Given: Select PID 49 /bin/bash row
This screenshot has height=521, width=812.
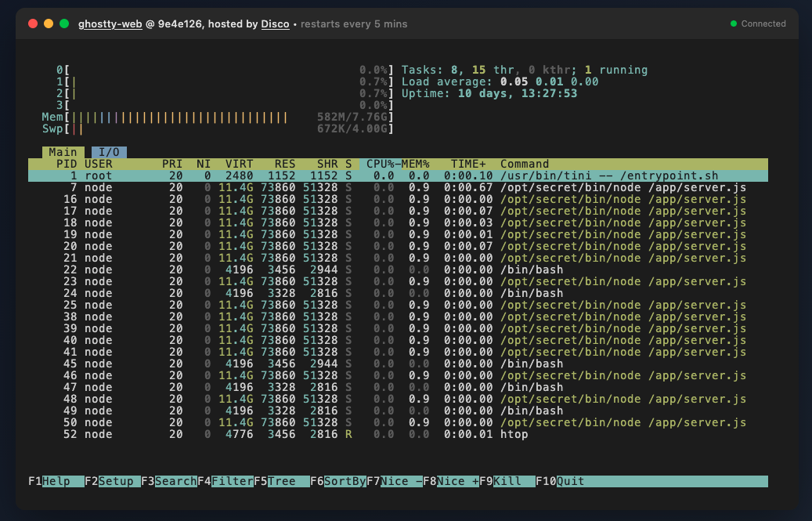Looking at the screenshot, I should click(x=398, y=411).
